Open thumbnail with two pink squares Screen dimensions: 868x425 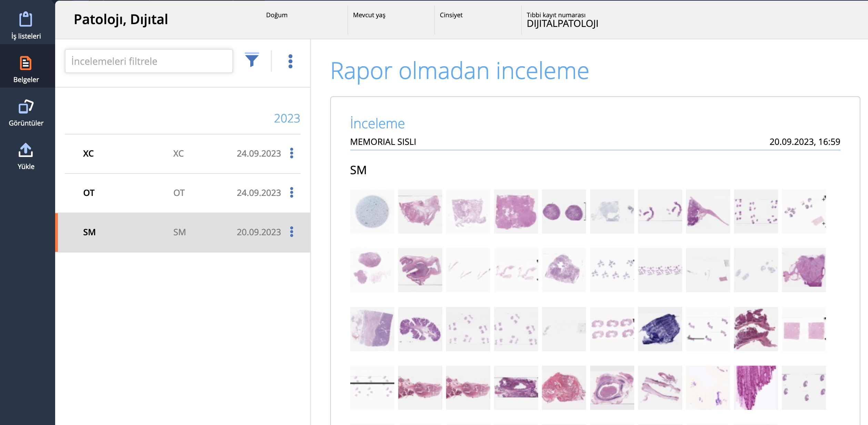804,329
